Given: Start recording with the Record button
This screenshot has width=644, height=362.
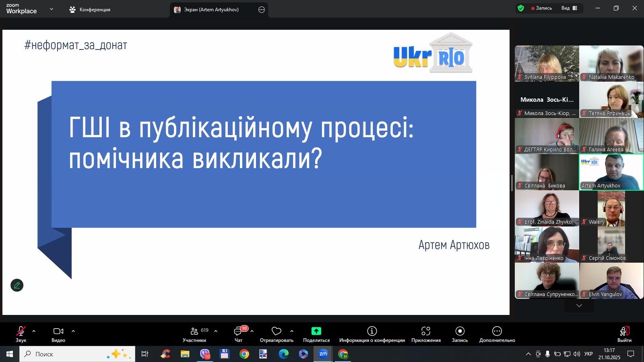Looking at the screenshot, I should tap(460, 334).
